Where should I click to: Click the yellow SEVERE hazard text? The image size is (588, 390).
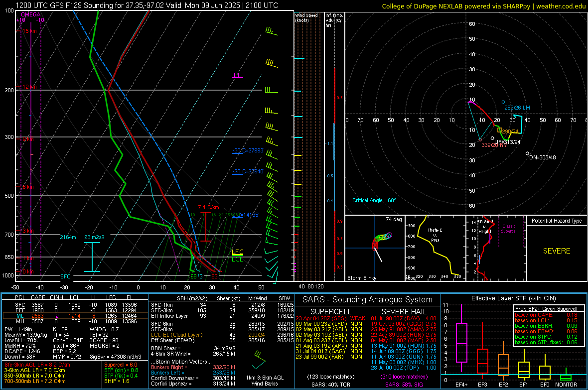[x=557, y=251]
